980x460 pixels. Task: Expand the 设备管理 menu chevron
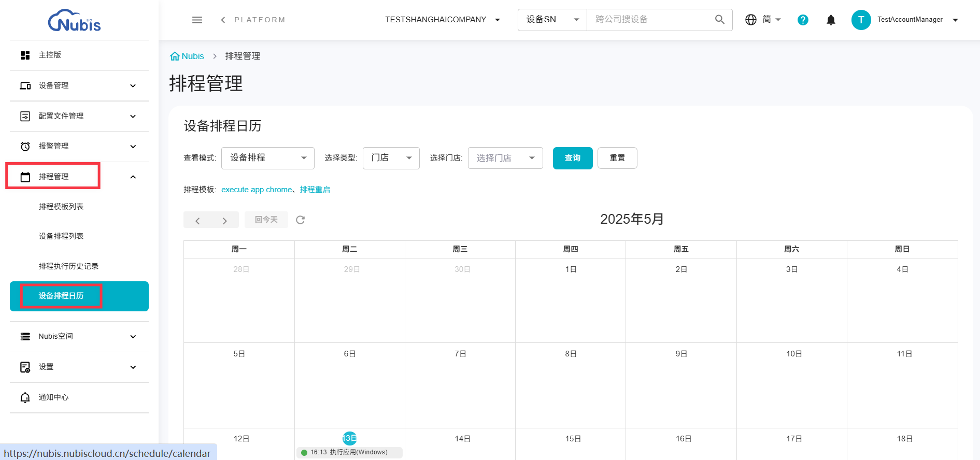133,85
